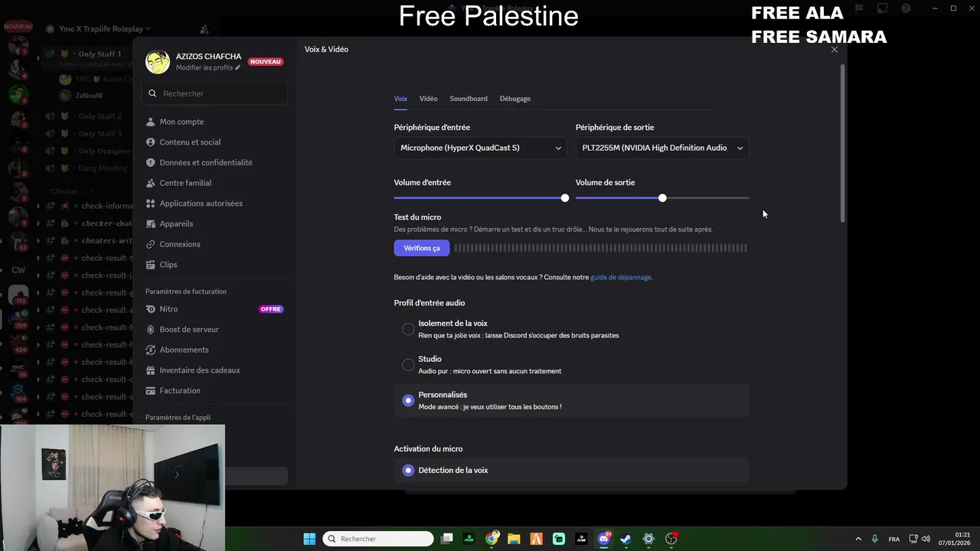
Task: Click the Boost de serveur icon
Action: click(x=151, y=329)
